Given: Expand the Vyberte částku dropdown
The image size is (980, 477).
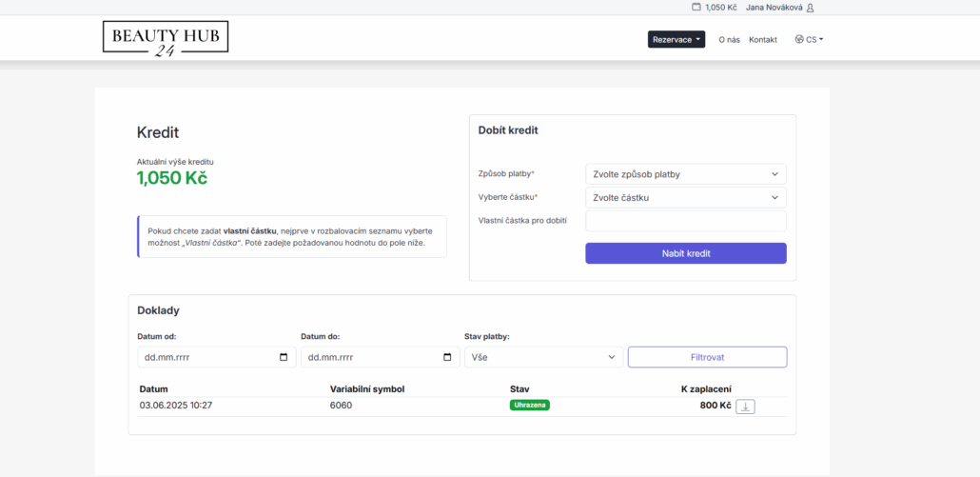Looking at the screenshot, I should click(685, 198).
